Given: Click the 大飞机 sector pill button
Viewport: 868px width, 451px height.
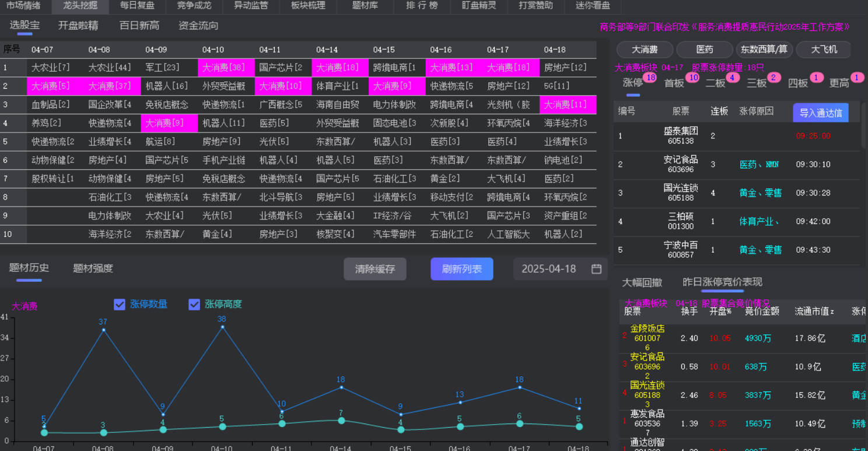Looking at the screenshot, I should 824,50.
